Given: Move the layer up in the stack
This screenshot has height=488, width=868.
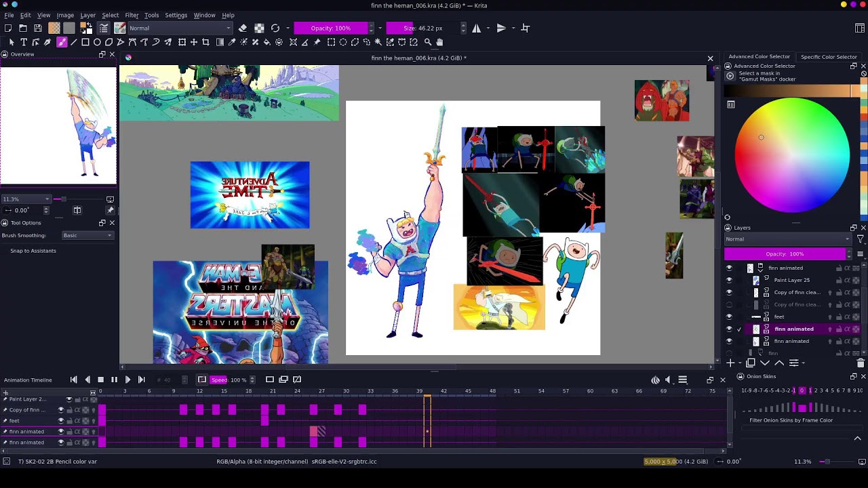Looking at the screenshot, I should point(779,363).
